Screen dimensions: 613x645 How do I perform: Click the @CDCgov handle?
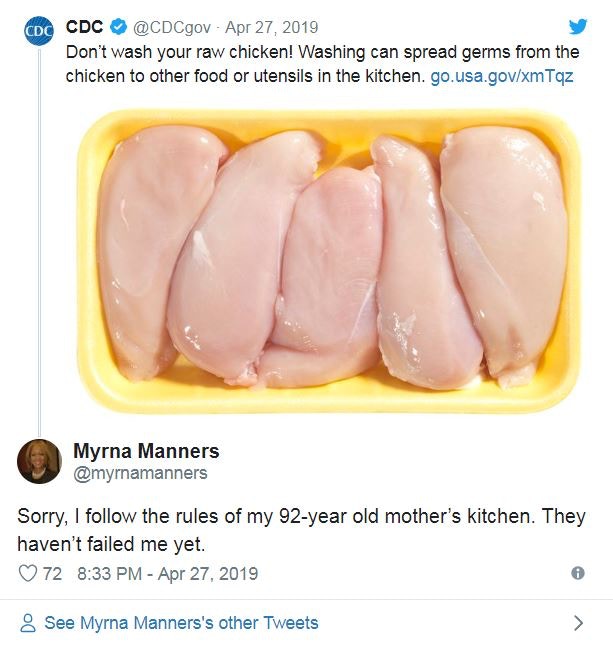[172, 28]
